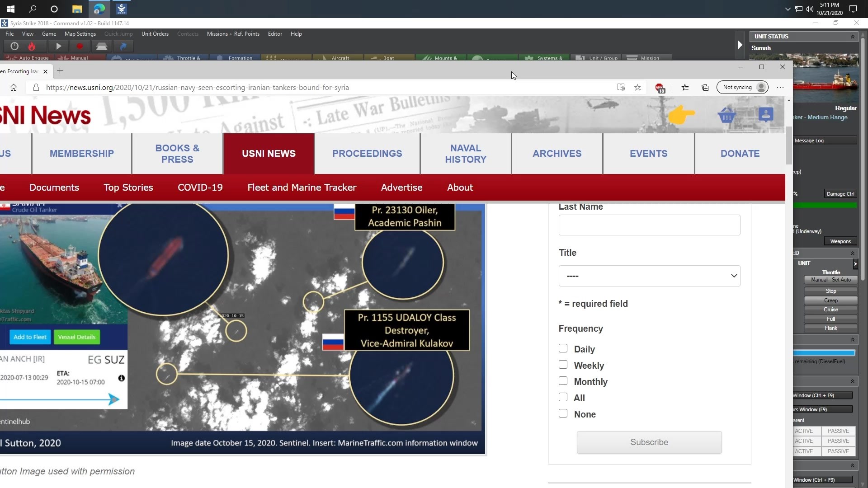The width and height of the screenshot is (868, 488).
Task: Set unit throttle to Cruise
Action: coord(831,310)
